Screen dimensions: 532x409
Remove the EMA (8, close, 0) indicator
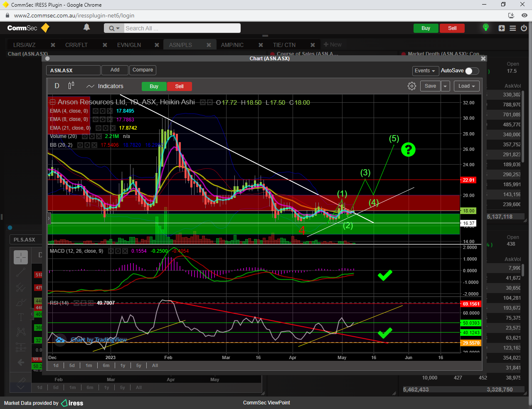click(x=109, y=119)
